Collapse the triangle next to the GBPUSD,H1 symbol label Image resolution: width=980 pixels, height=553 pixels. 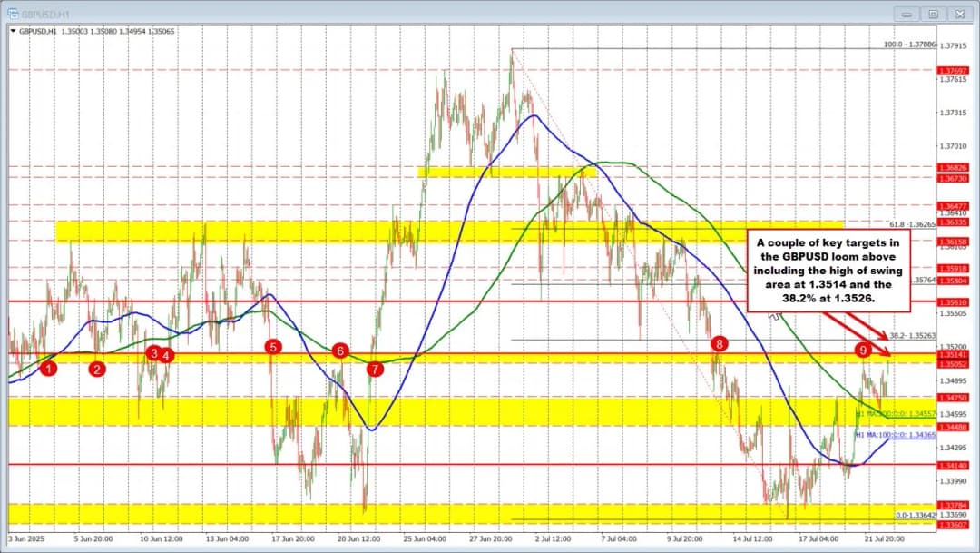[12, 30]
